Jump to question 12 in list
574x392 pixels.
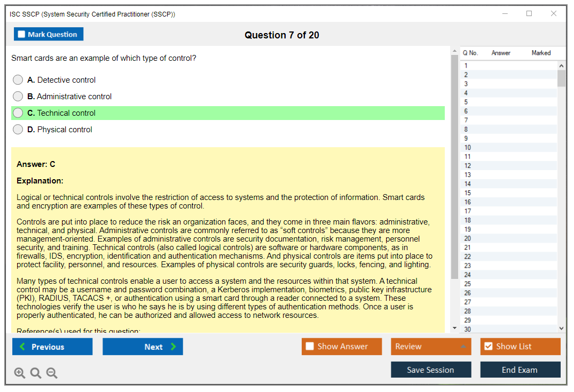click(x=468, y=166)
